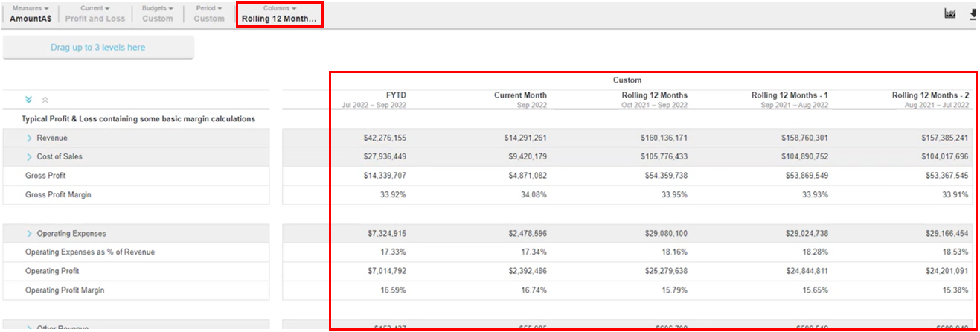Click the 'Drag up to 3 levels here' area
The image size is (980, 332).
pos(98,48)
